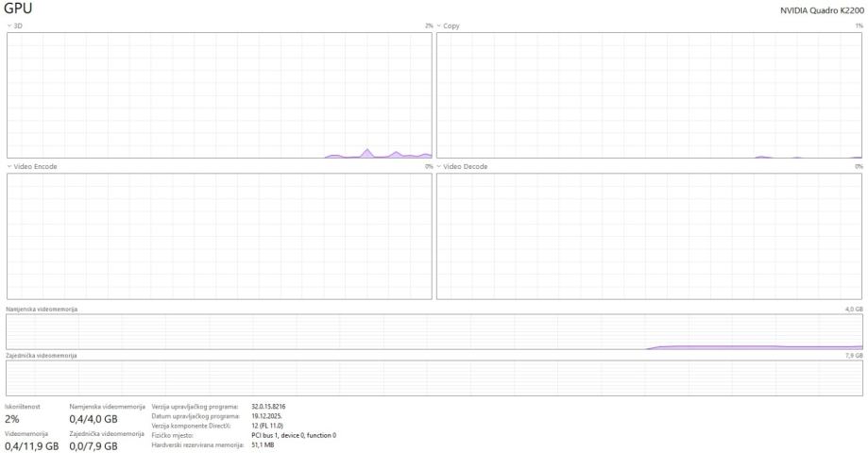Click inside the 3D usage graph
Viewport: 868px width, 469px height.
[219, 95]
